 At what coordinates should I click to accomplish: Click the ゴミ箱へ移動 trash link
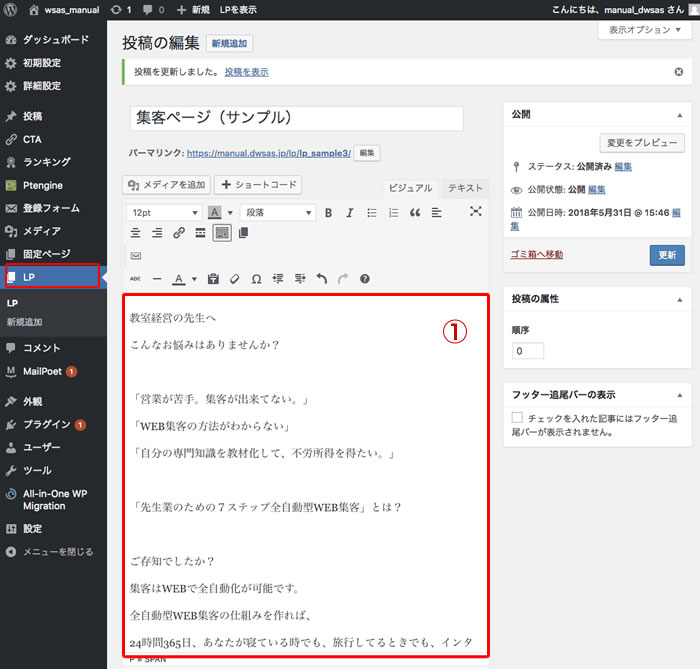coord(536,255)
